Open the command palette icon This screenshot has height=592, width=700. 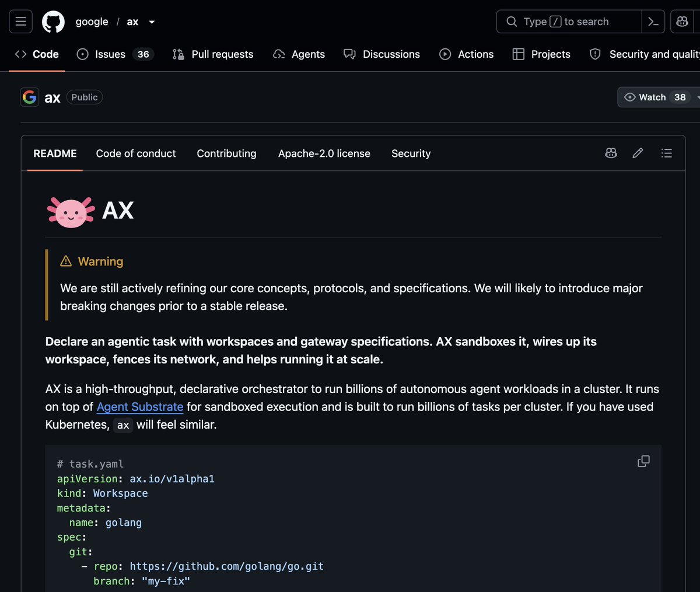pos(653,22)
